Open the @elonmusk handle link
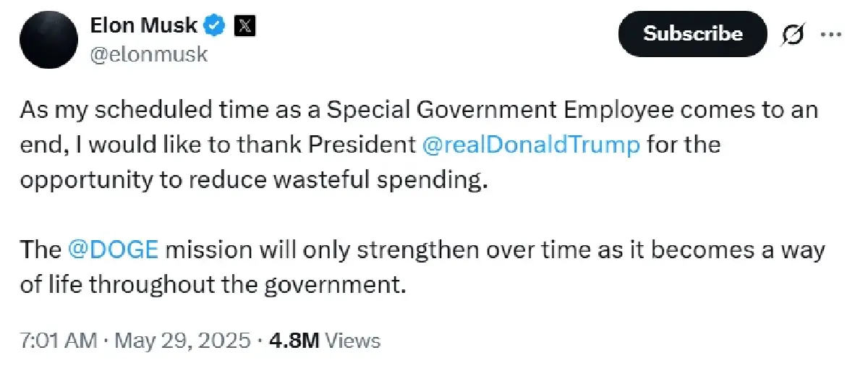 click(148, 54)
